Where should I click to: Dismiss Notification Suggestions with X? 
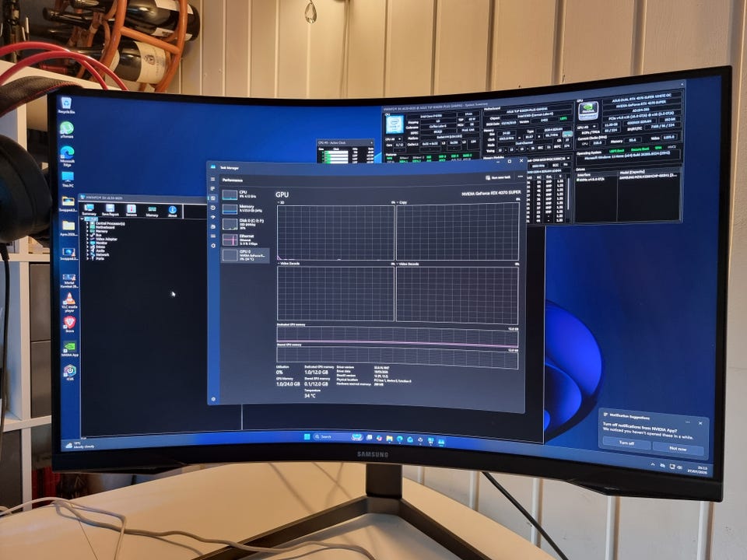coord(700,423)
